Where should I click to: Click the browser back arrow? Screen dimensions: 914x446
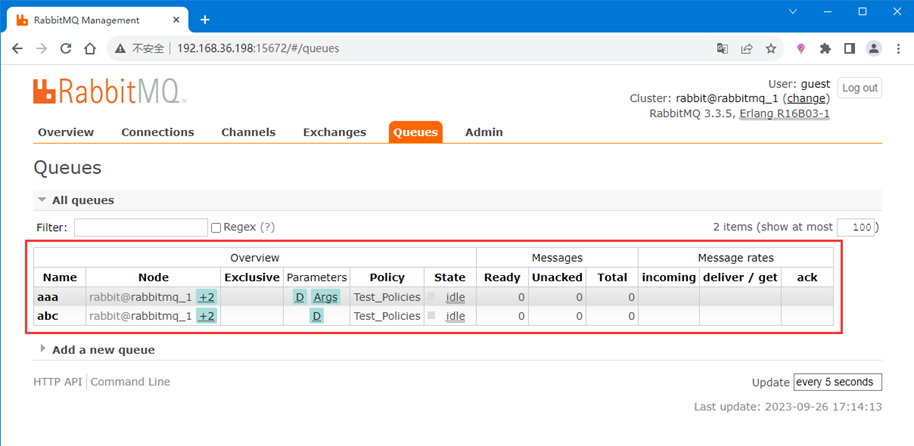(x=17, y=49)
